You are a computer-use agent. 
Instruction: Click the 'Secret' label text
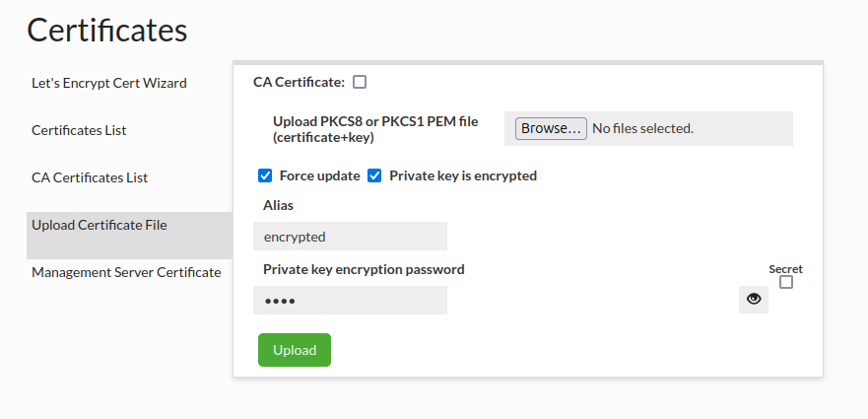pyautogui.click(x=785, y=268)
